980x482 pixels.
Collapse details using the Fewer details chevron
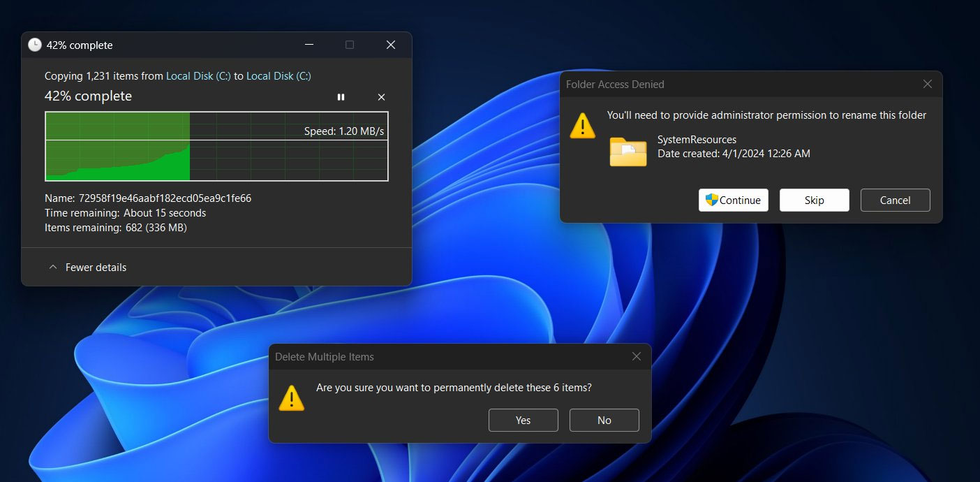tap(53, 267)
